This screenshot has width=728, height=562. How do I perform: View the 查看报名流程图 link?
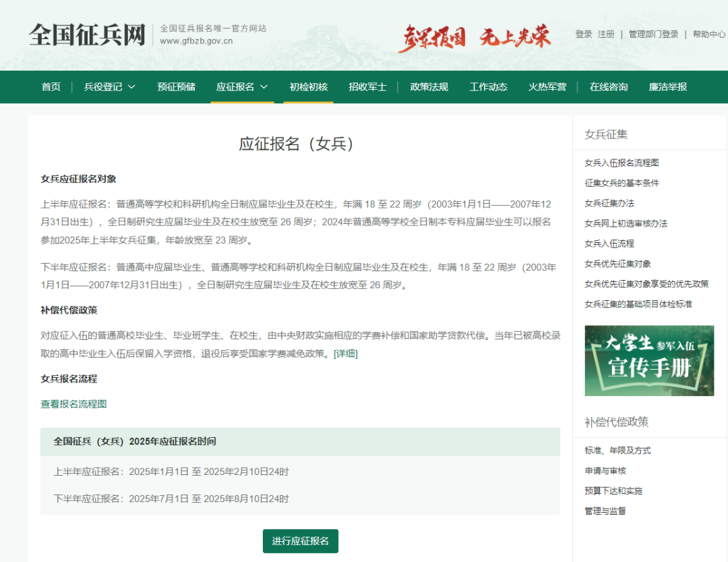click(73, 404)
